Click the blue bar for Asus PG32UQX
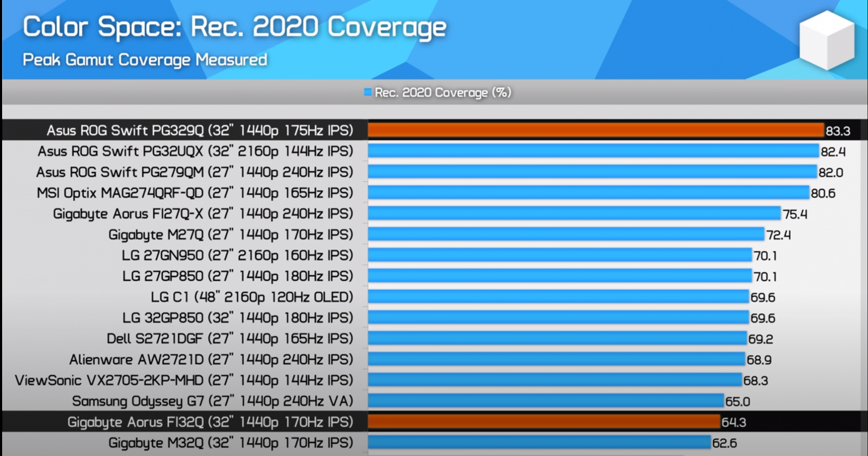Image resolution: width=868 pixels, height=456 pixels. [593, 151]
